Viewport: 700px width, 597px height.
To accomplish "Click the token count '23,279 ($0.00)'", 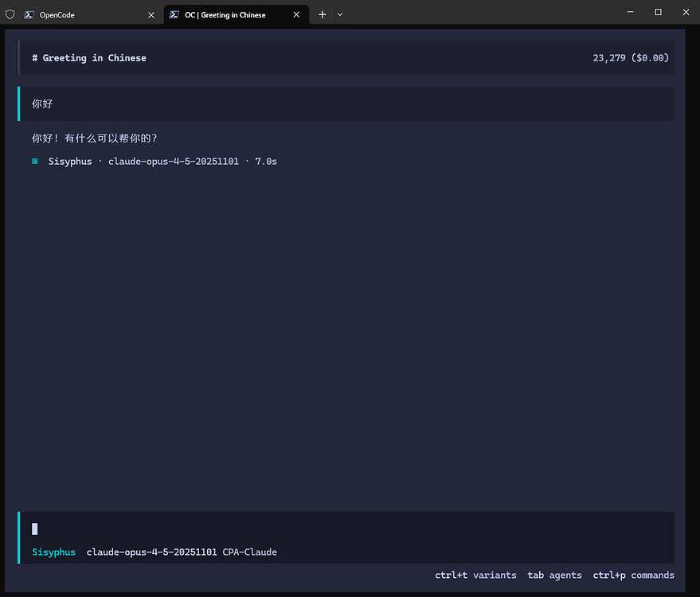I will pos(631,58).
